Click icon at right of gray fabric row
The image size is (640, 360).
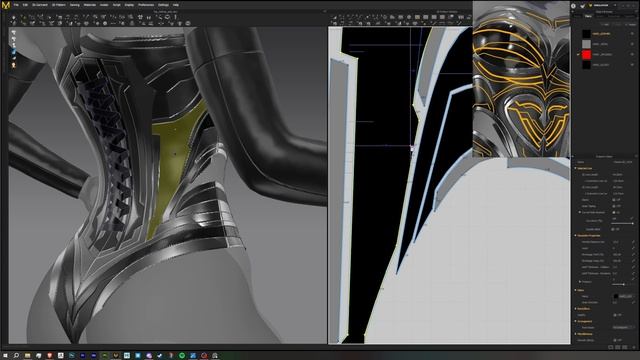(x=632, y=44)
